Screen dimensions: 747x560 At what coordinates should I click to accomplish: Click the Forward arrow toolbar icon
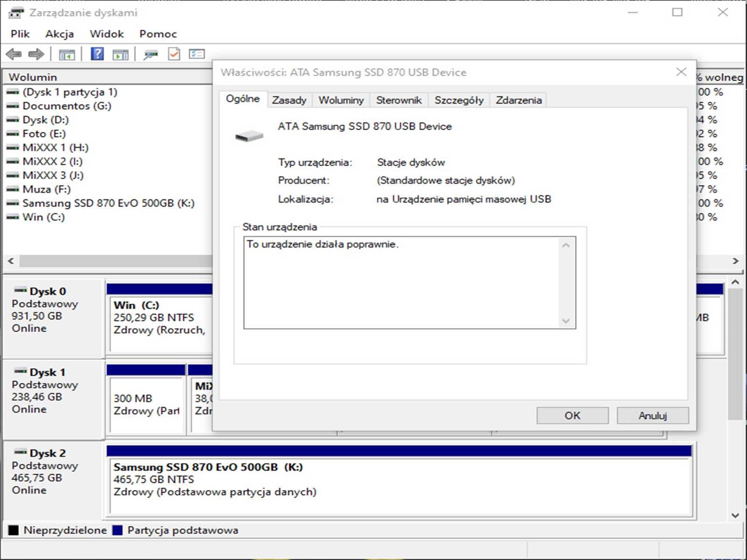point(36,54)
